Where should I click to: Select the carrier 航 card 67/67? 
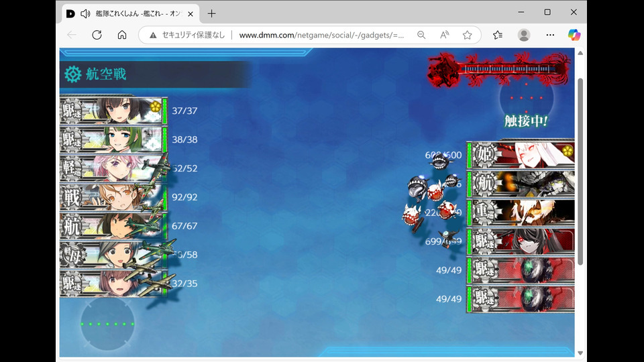click(x=113, y=225)
